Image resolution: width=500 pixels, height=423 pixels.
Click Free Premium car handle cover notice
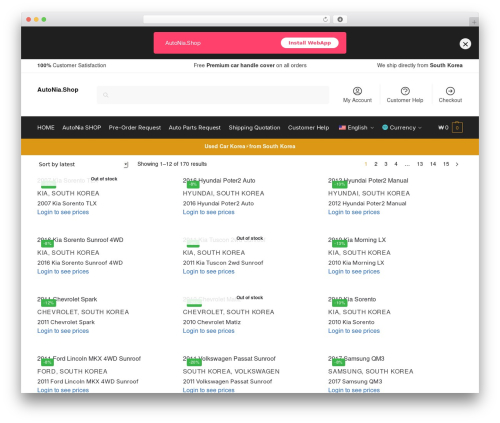coord(250,65)
